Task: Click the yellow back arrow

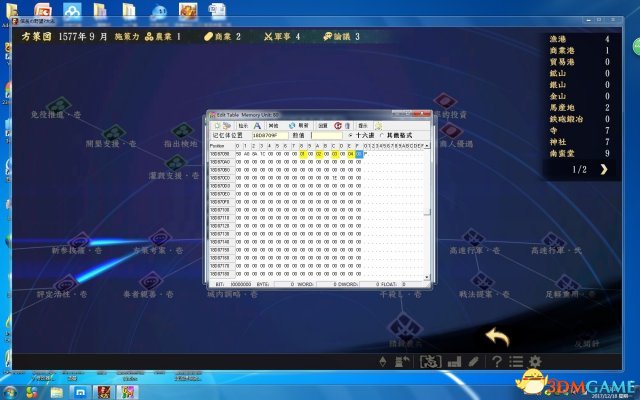Action: coord(497,337)
